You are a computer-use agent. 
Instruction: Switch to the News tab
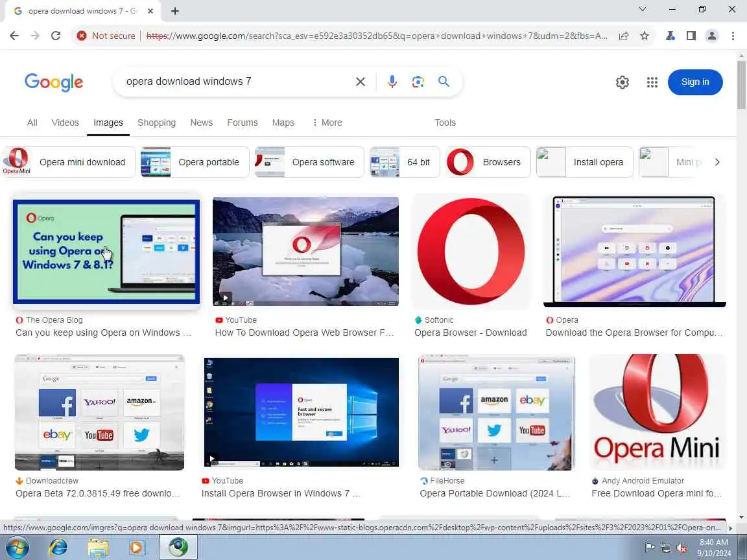202,122
